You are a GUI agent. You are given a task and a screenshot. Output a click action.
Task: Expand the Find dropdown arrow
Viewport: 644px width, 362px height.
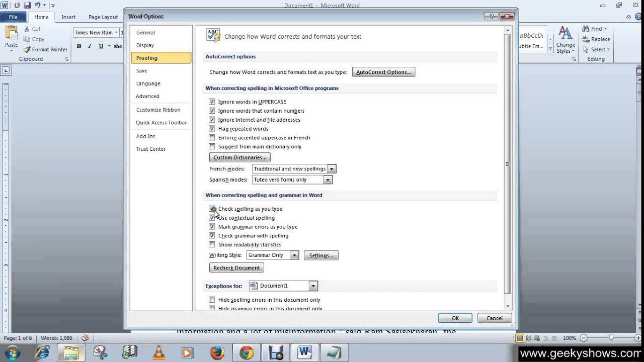click(x=605, y=29)
